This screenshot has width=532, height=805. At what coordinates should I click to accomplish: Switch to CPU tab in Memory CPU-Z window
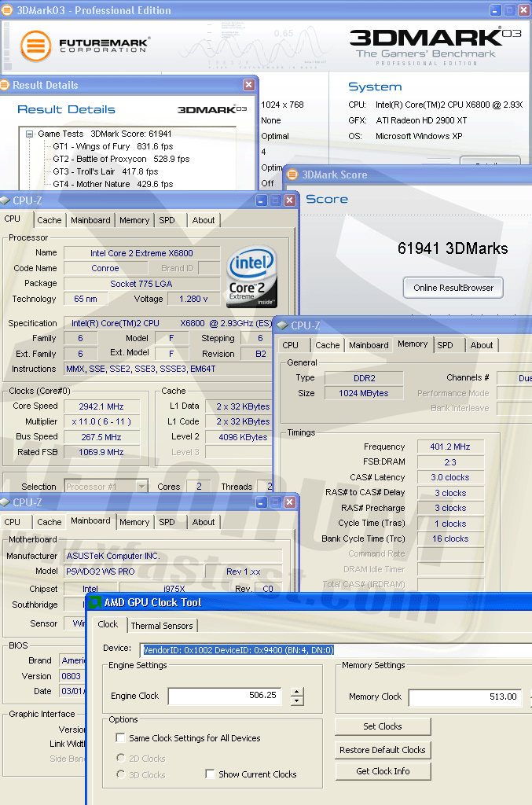[291, 346]
